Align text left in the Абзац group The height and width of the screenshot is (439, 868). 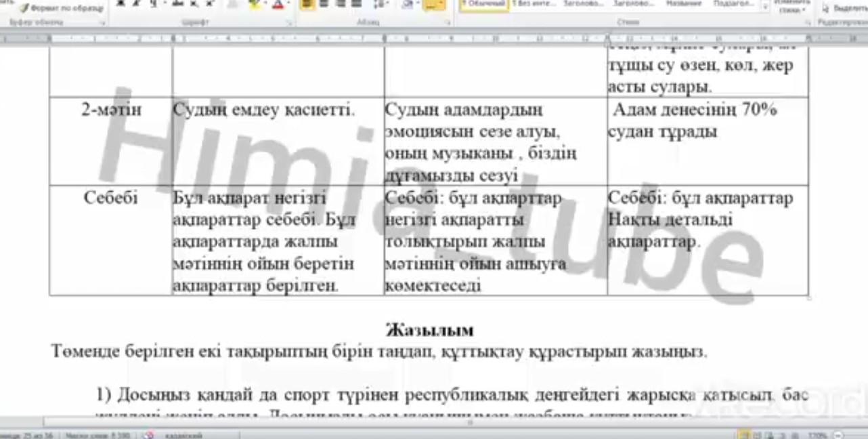pyautogui.click(x=307, y=4)
